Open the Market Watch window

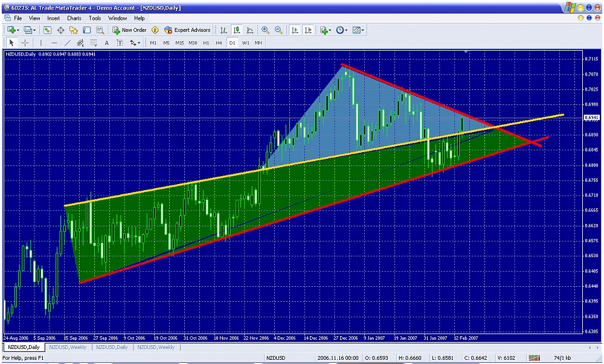(47, 30)
